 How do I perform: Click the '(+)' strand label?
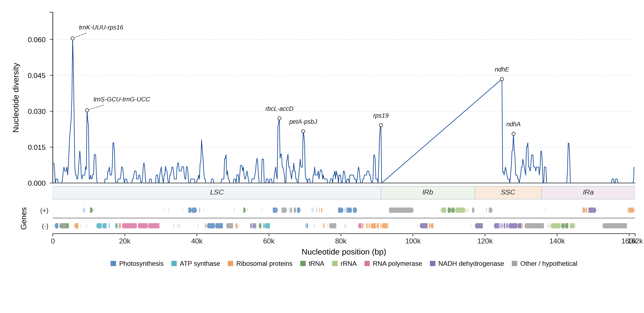[x=44, y=211]
